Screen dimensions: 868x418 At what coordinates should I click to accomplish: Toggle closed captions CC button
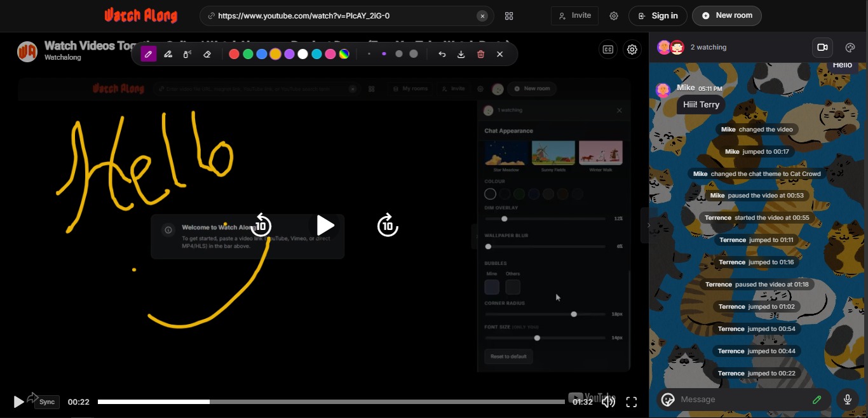[x=608, y=50]
